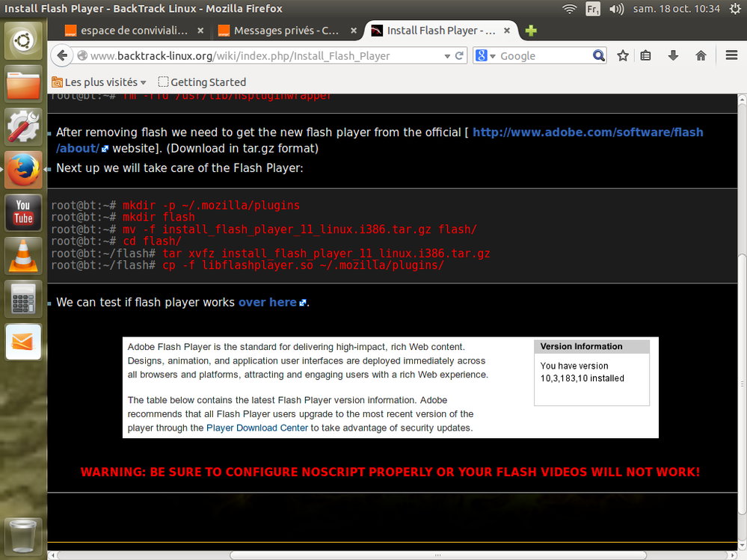
Task: Click the Firefox icon in the dock
Action: pyautogui.click(x=23, y=170)
